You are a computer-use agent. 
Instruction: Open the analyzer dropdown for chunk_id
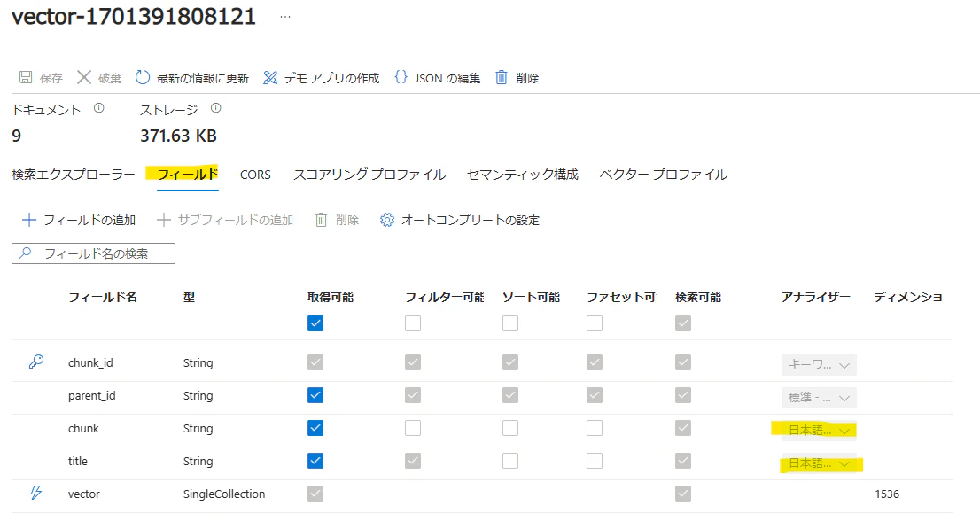tap(819, 365)
